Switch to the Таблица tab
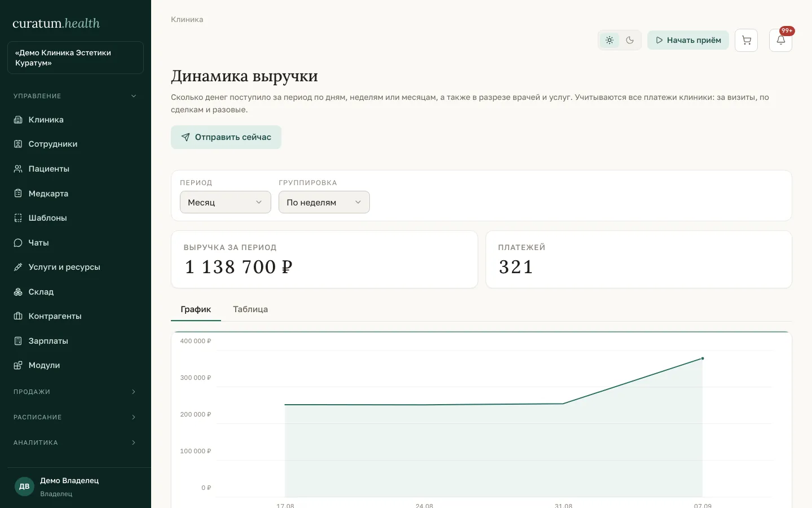This screenshot has width=812, height=508. (x=250, y=309)
